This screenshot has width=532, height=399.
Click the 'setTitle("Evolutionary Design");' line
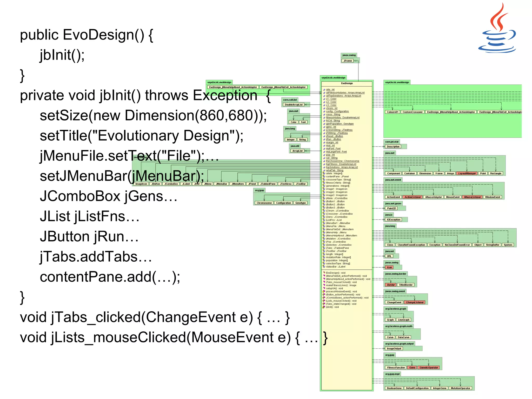click(142, 136)
